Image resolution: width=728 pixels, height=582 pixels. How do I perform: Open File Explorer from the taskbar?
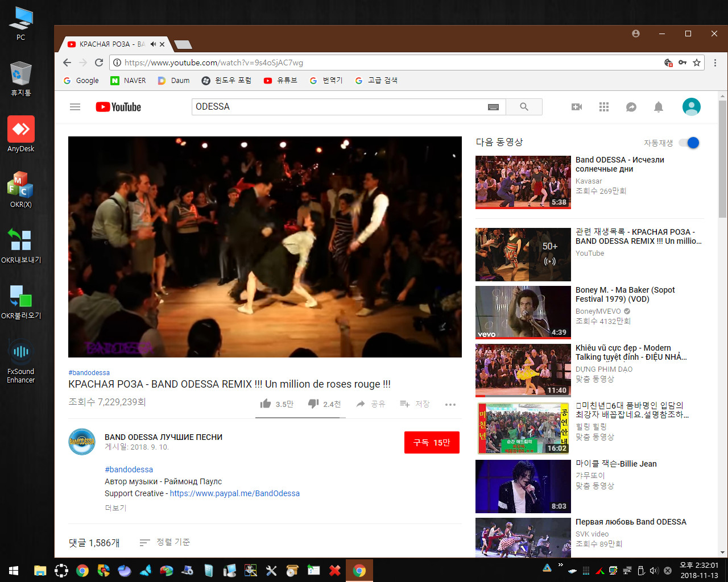[40, 570]
